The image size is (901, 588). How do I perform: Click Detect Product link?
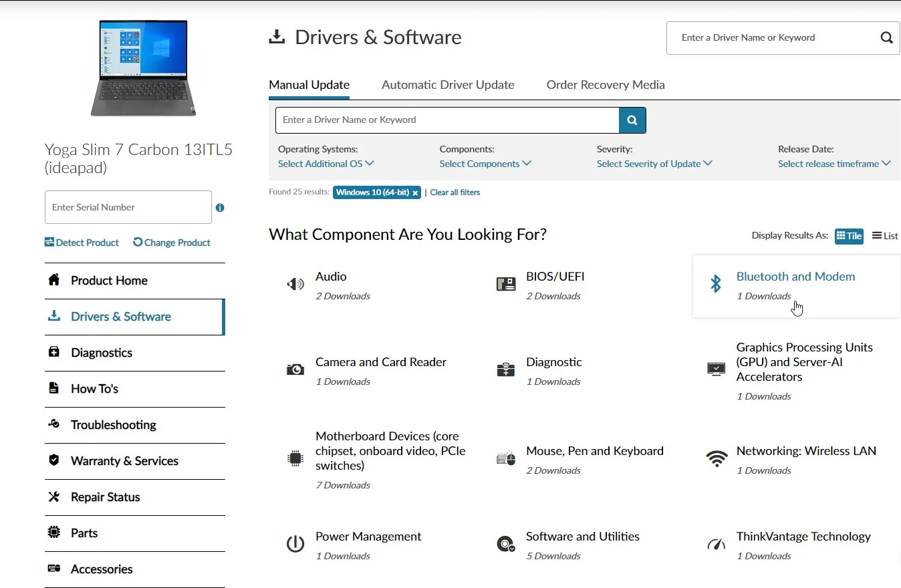82,243
